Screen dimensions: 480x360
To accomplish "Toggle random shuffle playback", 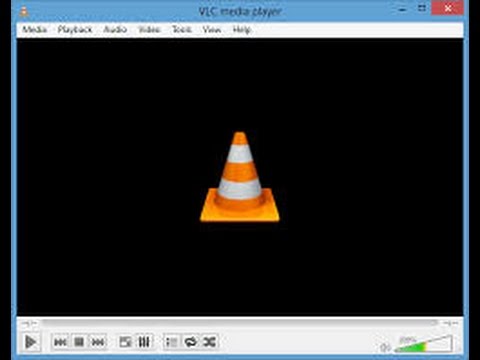I will click(x=210, y=342).
